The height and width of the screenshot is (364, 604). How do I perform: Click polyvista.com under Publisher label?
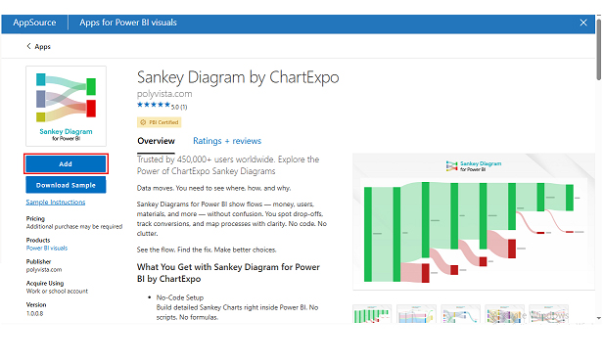pyautogui.click(x=44, y=270)
